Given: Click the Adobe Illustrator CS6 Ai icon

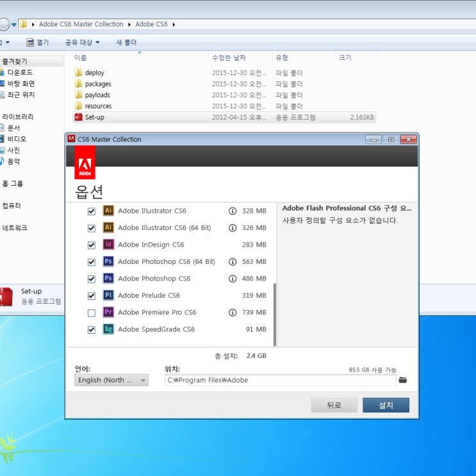Looking at the screenshot, I should point(108,210).
